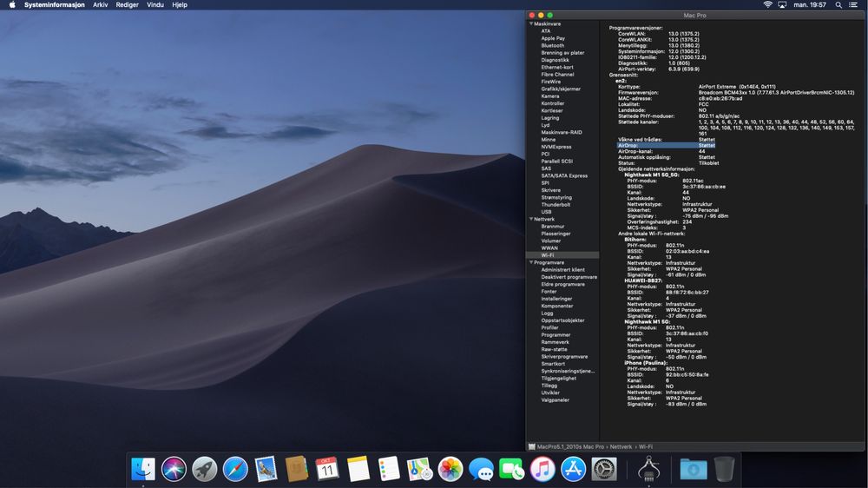Screen dimensions: 868x488
Task: Launch Siri from the Dock
Action: tap(174, 469)
